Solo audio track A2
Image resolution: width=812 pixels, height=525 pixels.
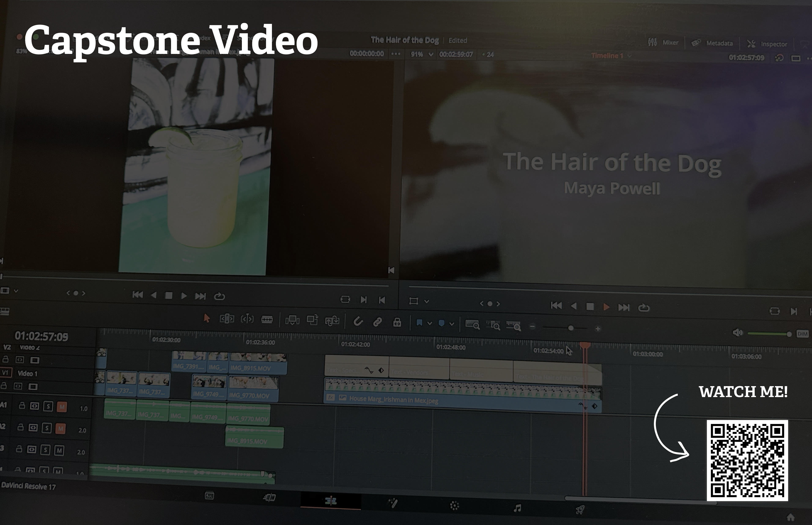click(47, 428)
